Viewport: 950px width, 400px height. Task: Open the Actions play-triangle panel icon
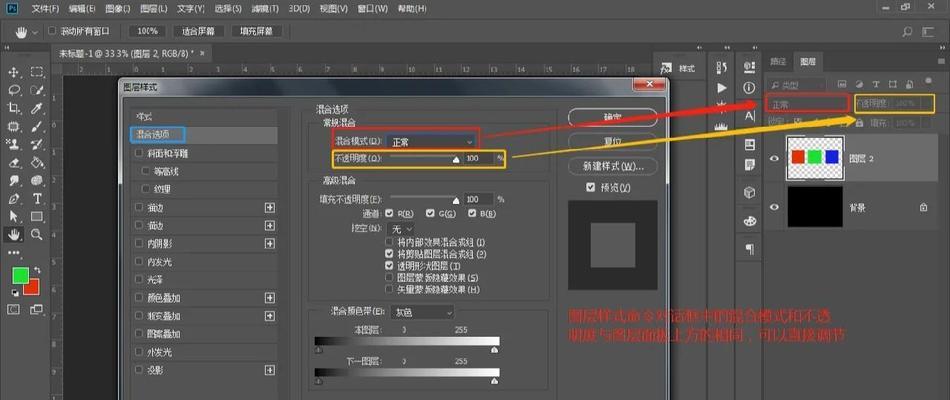[722, 88]
